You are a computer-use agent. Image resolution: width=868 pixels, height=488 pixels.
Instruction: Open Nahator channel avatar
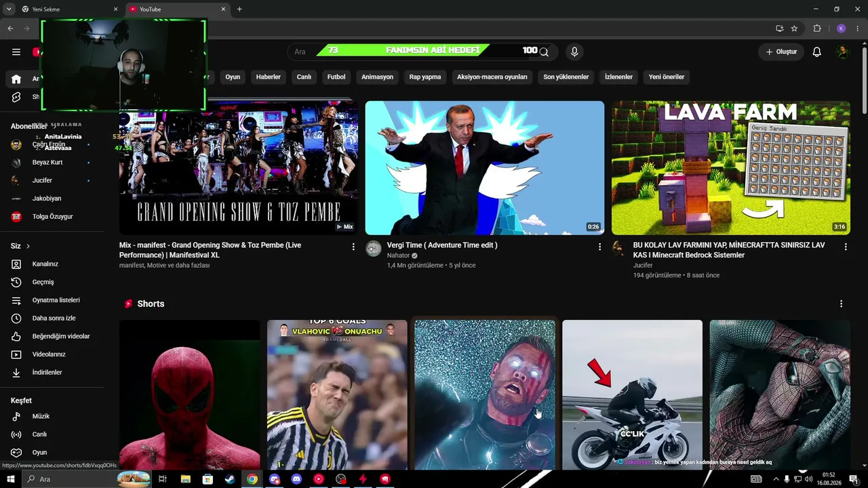[x=374, y=249]
